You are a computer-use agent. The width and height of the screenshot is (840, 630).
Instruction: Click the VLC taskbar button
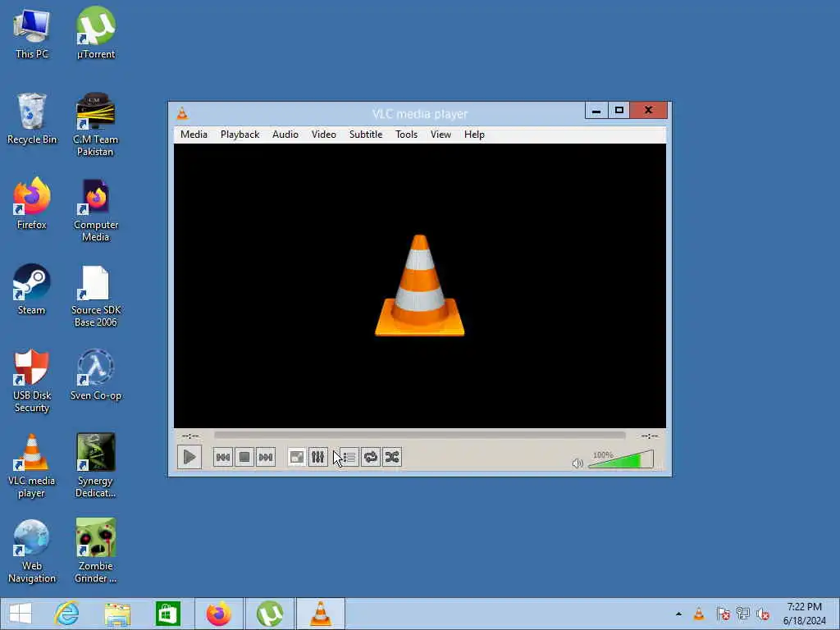[x=321, y=614]
